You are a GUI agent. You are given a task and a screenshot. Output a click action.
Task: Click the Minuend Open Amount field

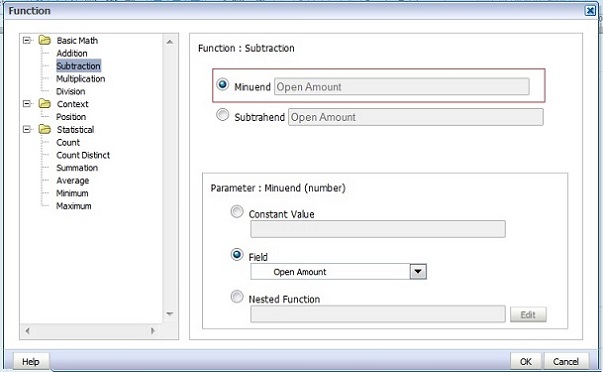point(401,87)
